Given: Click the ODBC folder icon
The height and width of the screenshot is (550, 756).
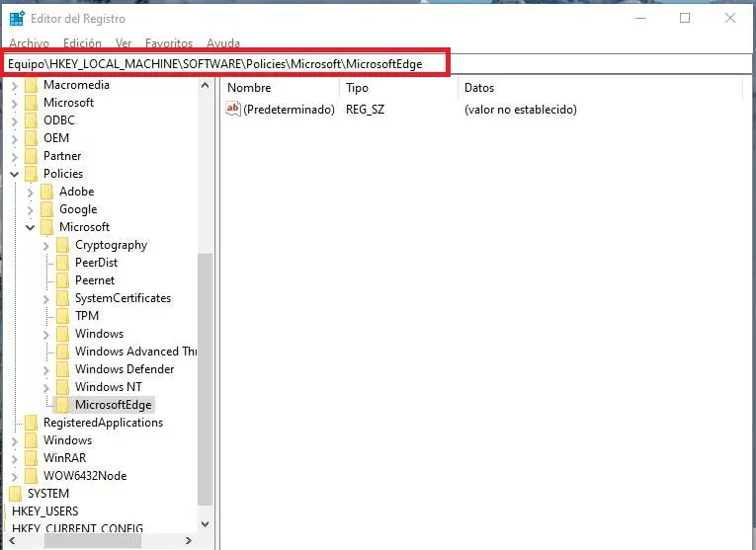Looking at the screenshot, I should (x=31, y=120).
